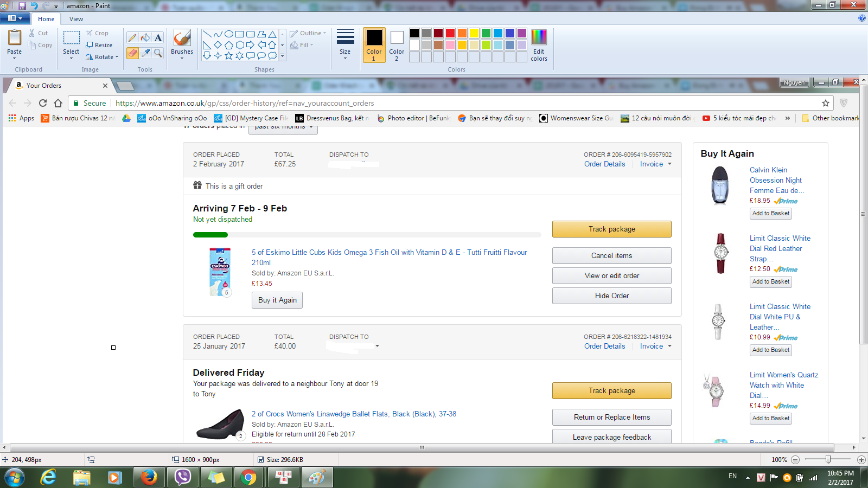Pick the red swatch in the palette
Image resolution: width=868 pixels, height=488 pixels.
tap(450, 33)
